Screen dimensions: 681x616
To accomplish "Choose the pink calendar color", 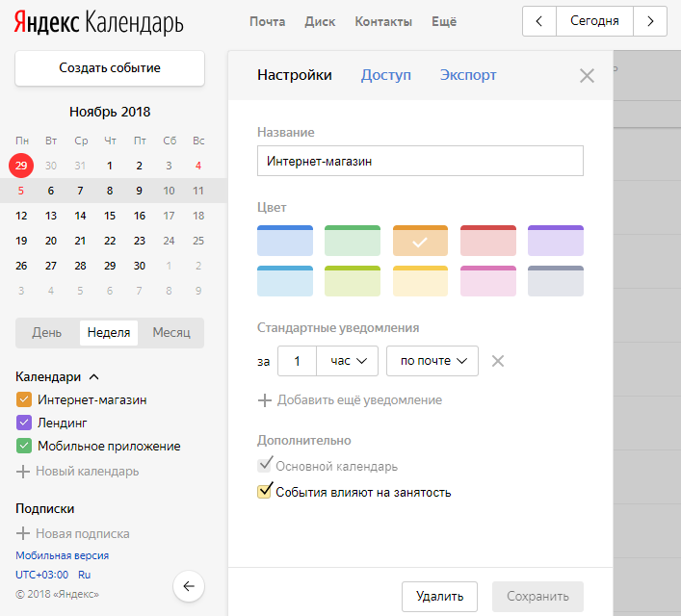I will click(488, 281).
